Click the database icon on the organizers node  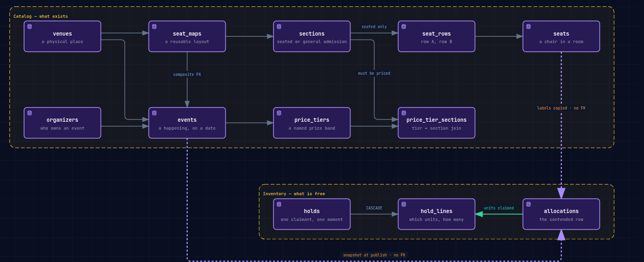click(30, 113)
